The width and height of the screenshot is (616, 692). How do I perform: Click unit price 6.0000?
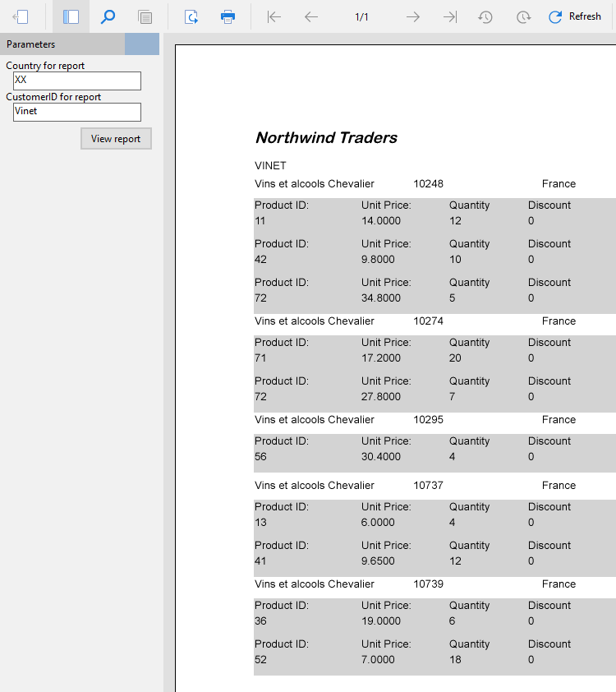378,523
